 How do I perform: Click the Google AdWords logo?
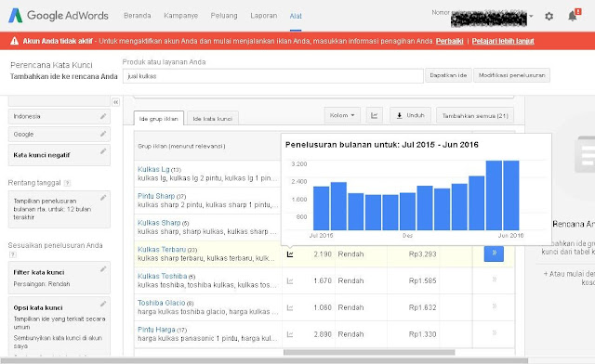tap(59, 16)
